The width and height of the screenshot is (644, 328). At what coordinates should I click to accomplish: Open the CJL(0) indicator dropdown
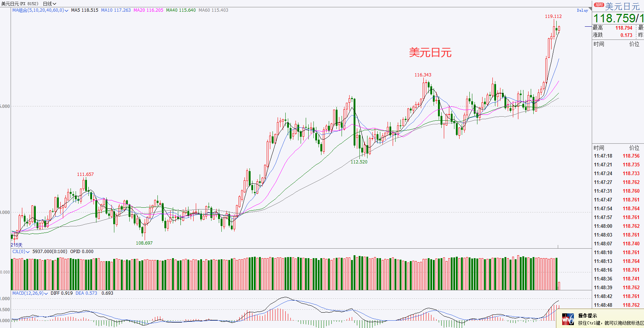(x=21, y=252)
